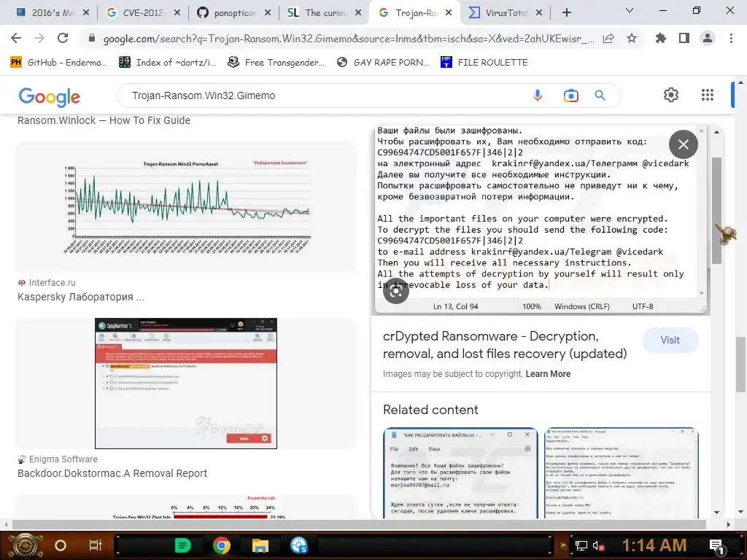Open a new browser tab
747x560 pixels.
click(566, 13)
